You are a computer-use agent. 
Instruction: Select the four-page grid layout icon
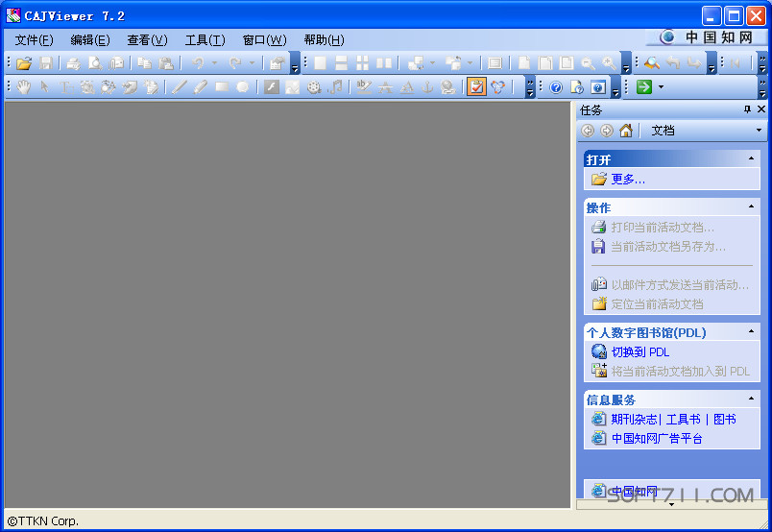(362, 63)
